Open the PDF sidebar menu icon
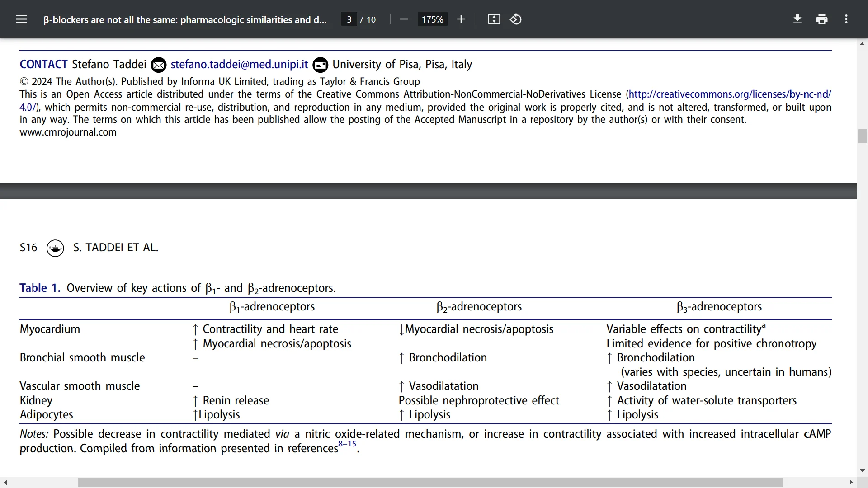 point(21,19)
